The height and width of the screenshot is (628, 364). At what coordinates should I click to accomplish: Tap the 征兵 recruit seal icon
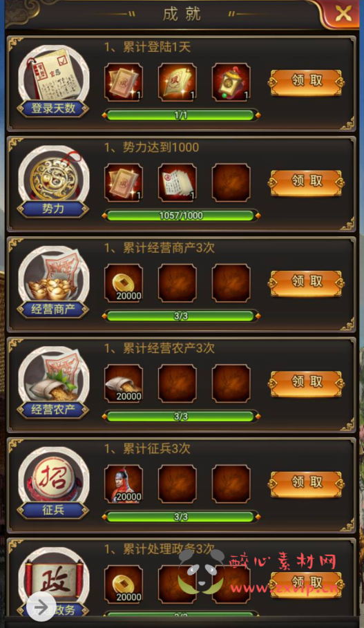pyautogui.click(x=53, y=476)
